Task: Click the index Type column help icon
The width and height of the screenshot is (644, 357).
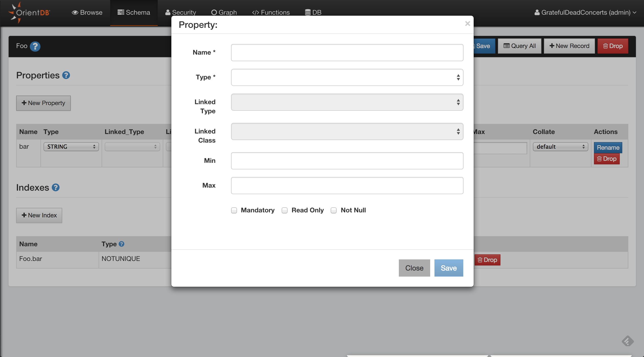Action: [121, 244]
